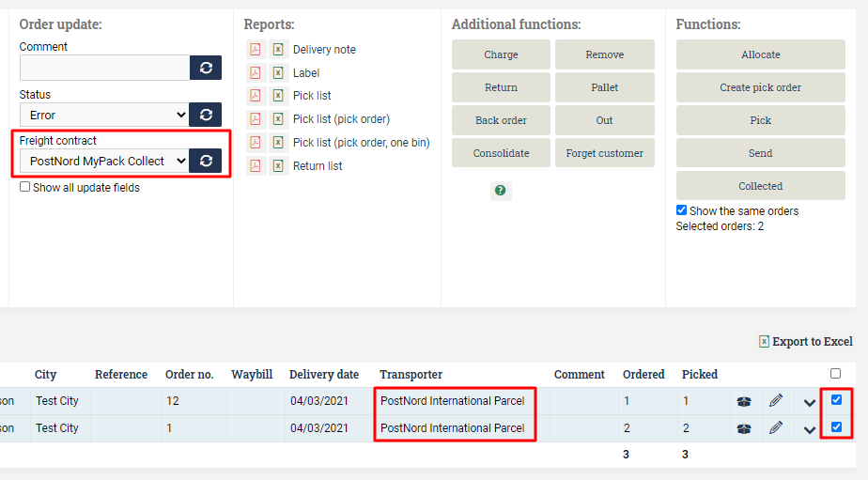
Task: Open Return list PDF report
Action: (256, 165)
